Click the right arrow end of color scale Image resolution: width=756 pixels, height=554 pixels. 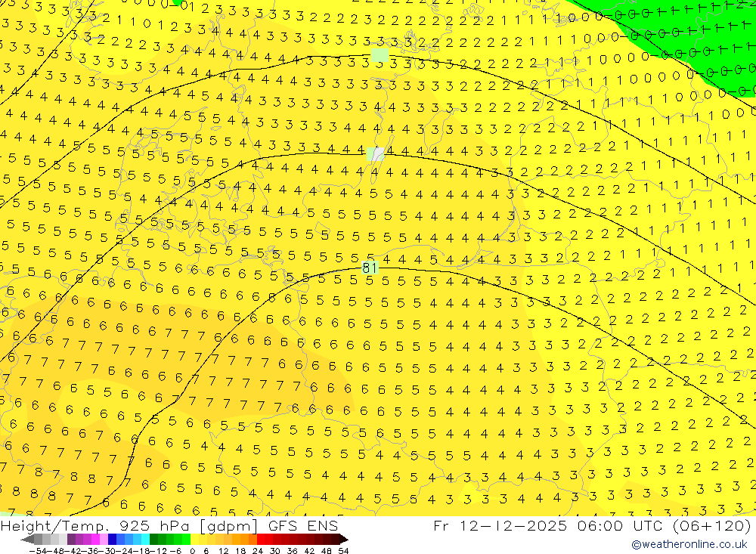tap(344, 540)
